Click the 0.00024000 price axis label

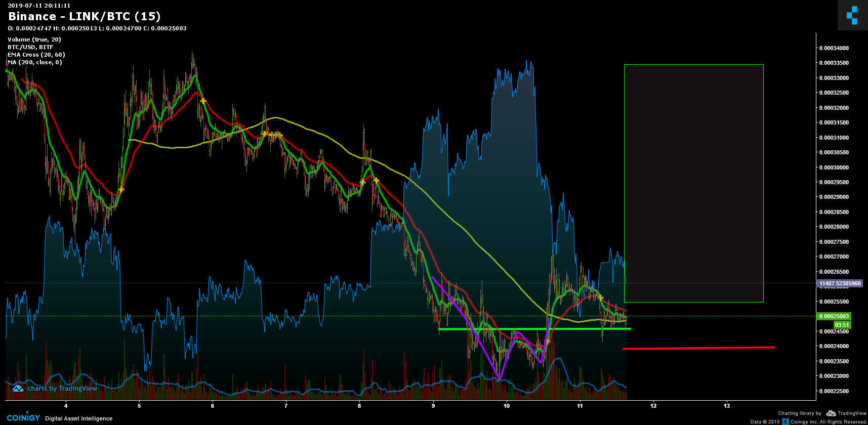pyautogui.click(x=834, y=346)
